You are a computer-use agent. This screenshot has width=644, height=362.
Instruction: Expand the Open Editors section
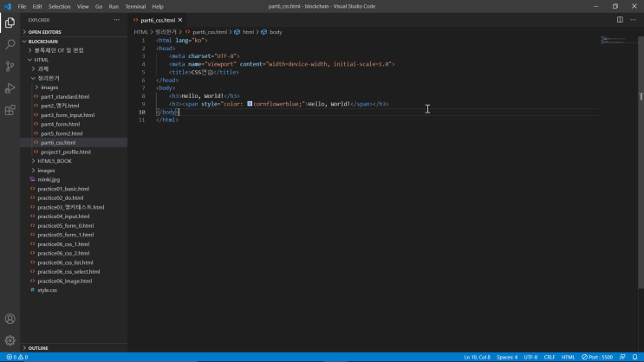(x=74, y=32)
